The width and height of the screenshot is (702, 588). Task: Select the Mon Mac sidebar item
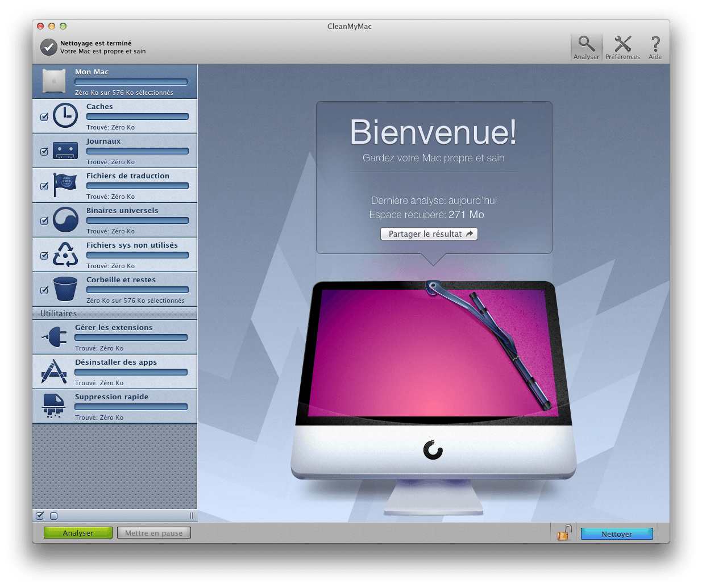pos(115,81)
